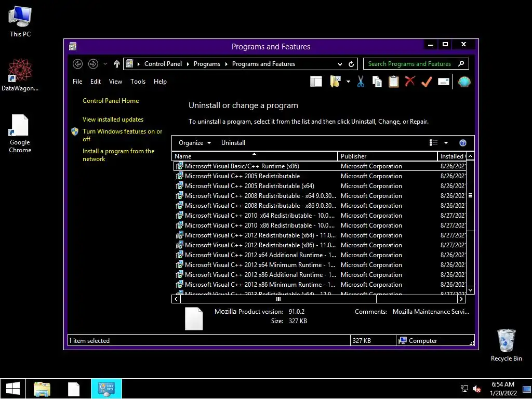The image size is (532, 399).
Task: Open the Tools menu
Action: [138, 82]
